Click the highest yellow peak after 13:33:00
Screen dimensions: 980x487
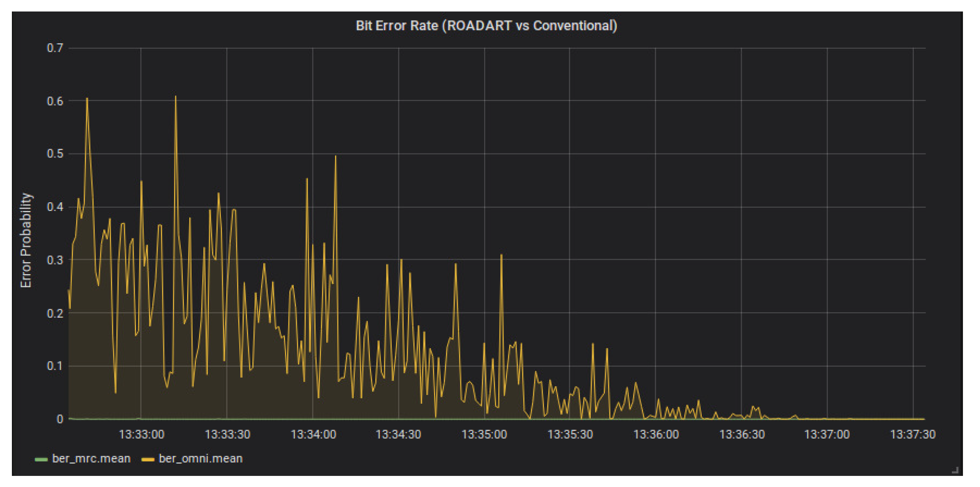click(176, 96)
